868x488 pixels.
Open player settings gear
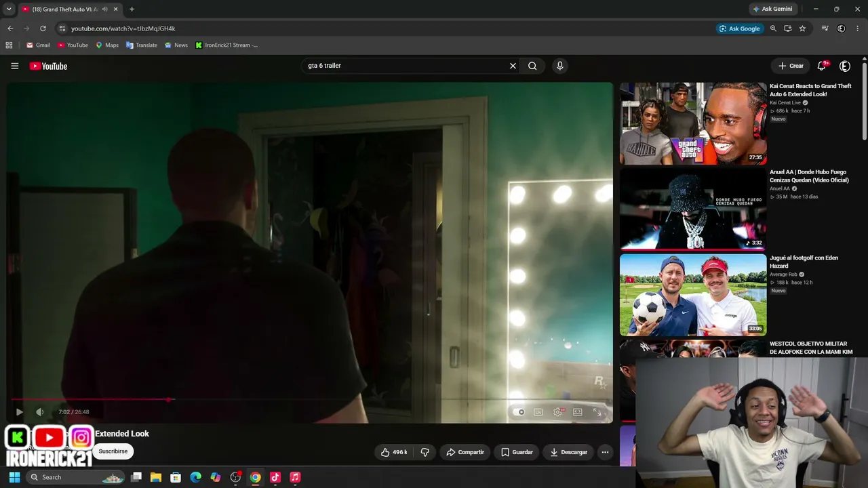coord(558,411)
